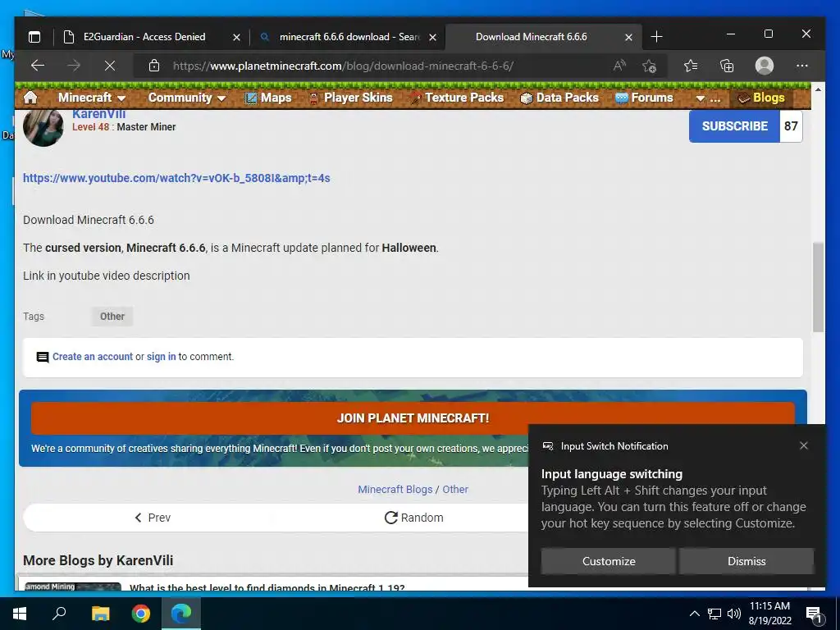
Task: Show hidden system tray icons
Action: tap(694, 614)
